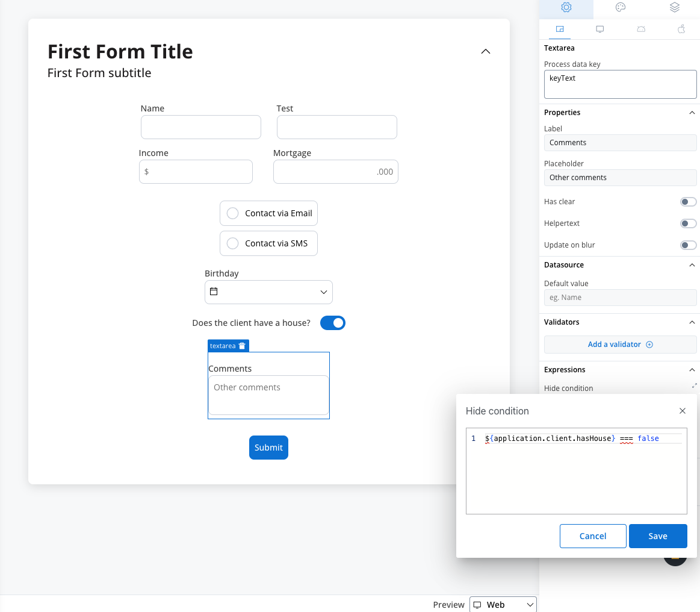Select the Apple iOS platform tab
Image resolution: width=700 pixels, height=612 pixels.
click(x=681, y=29)
